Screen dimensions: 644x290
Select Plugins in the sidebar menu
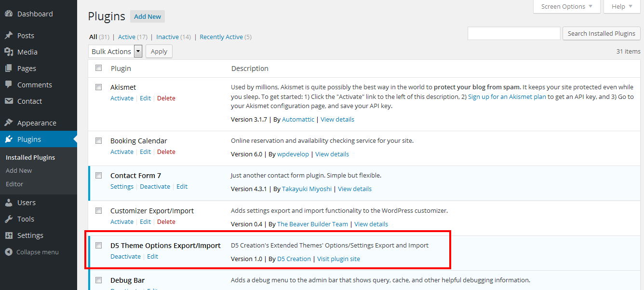coord(29,139)
